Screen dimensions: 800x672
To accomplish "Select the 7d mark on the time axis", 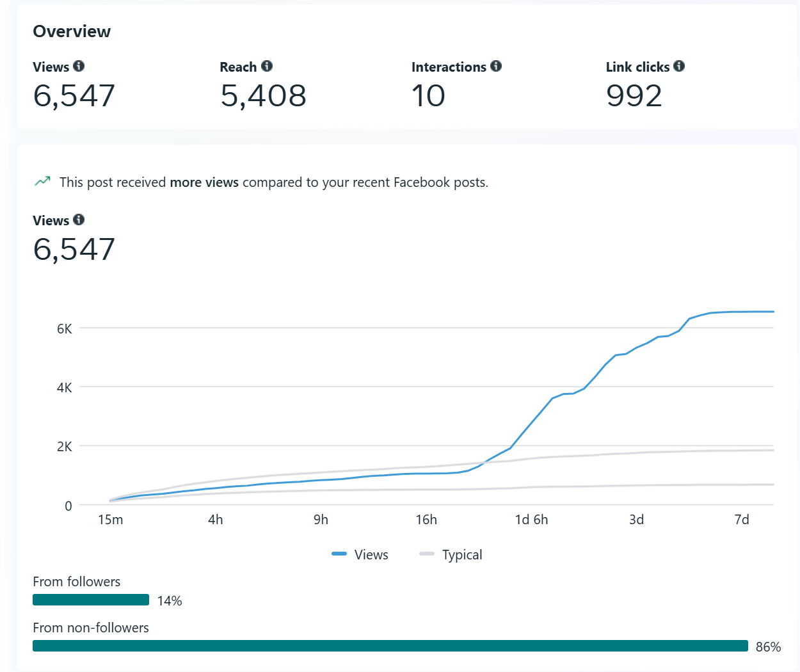I will pos(741,519).
